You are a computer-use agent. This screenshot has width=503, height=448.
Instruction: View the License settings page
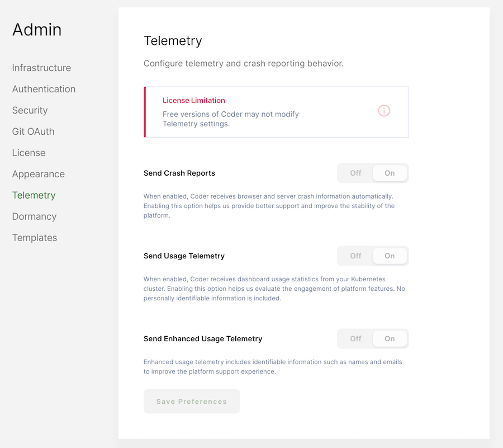click(x=29, y=153)
